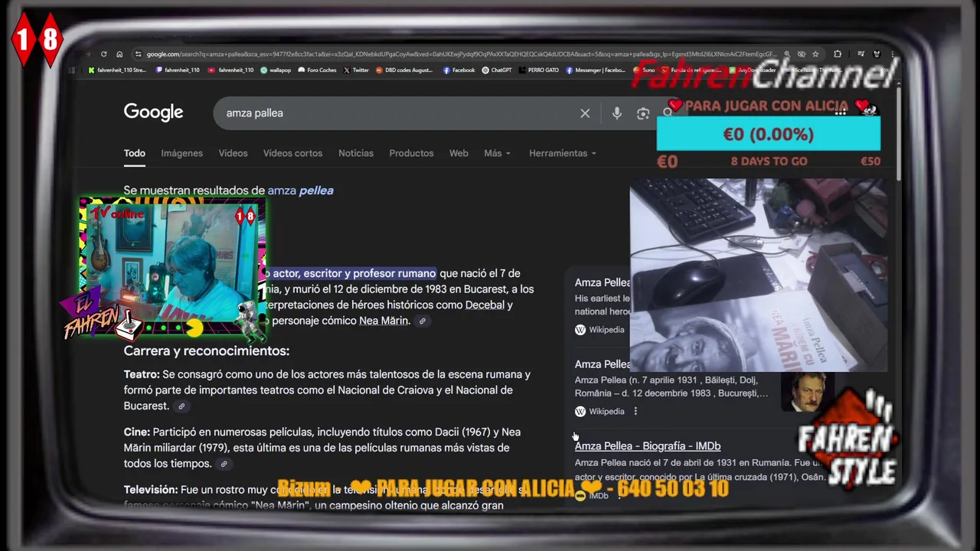Click the crossed-eye icon in address bar
The width and height of the screenshot is (980, 551).
click(x=801, y=54)
